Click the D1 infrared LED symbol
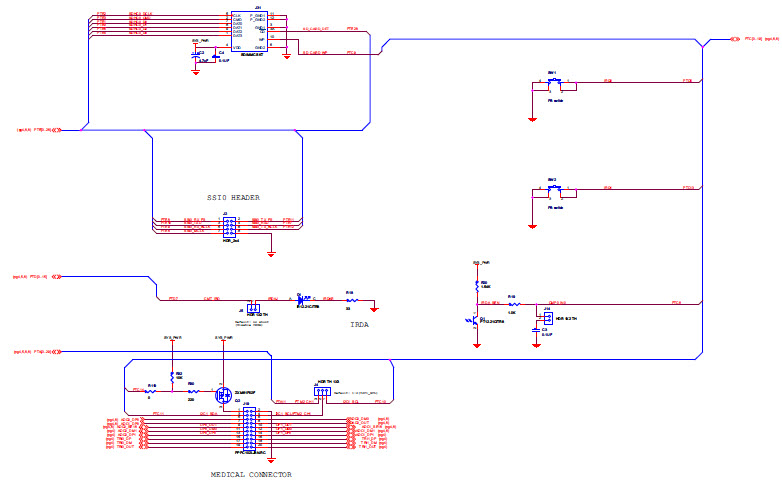 coord(304,299)
